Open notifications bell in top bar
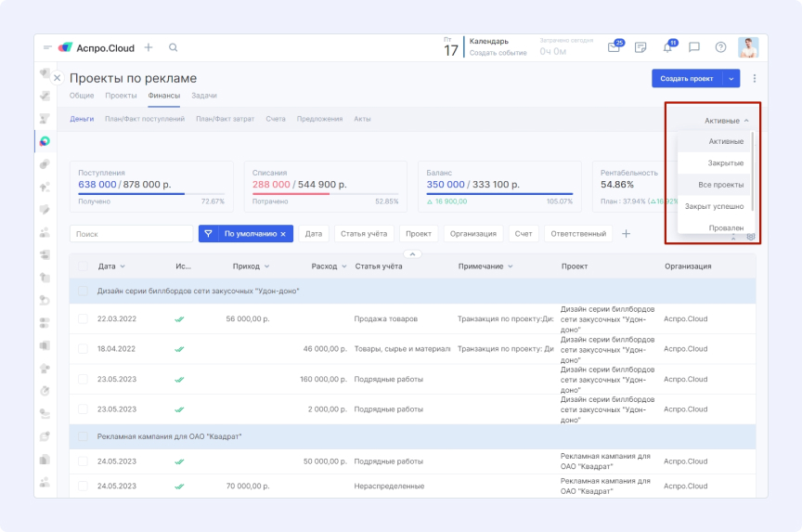The image size is (802, 532). point(667,47)
